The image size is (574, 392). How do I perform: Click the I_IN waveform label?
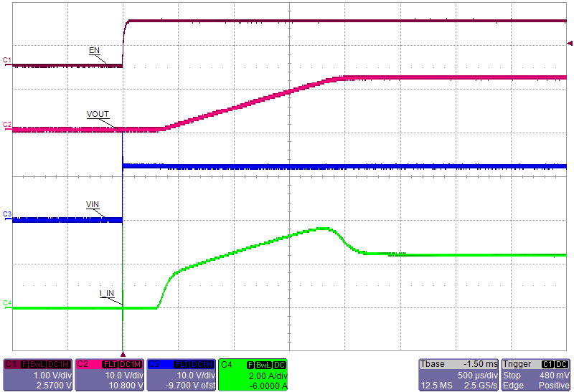[x=106, y=294]
